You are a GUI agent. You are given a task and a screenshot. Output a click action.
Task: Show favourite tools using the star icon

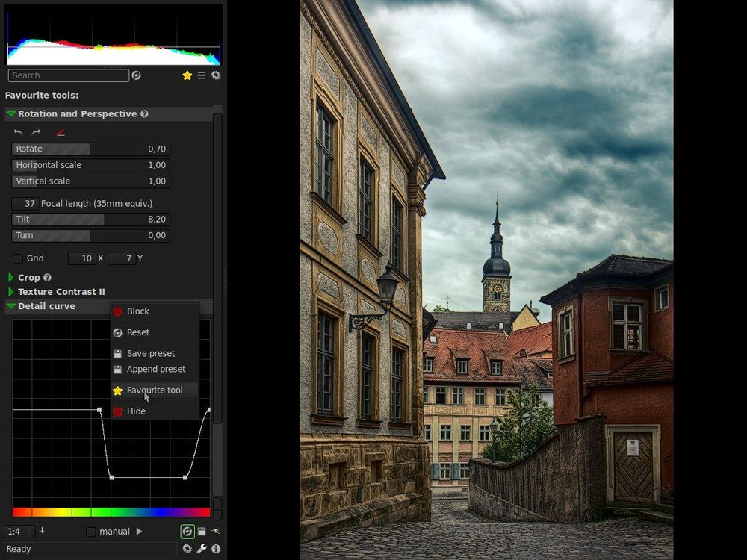point(187,75)
